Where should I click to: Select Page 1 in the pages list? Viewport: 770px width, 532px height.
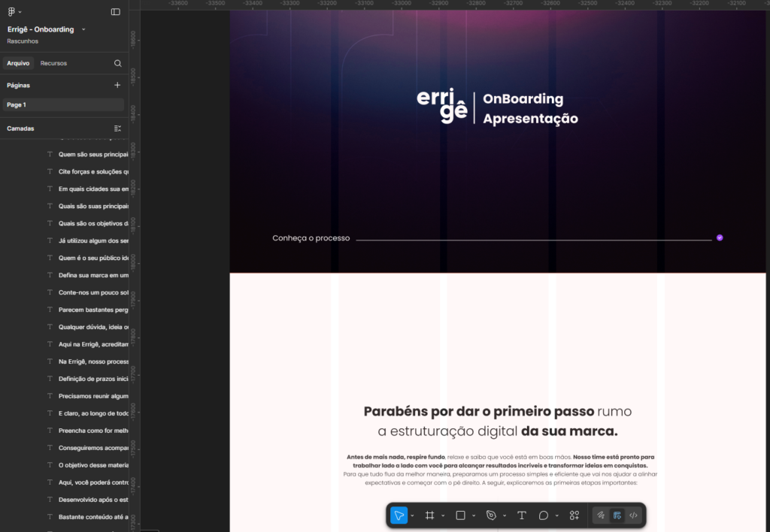click(63, 105)
